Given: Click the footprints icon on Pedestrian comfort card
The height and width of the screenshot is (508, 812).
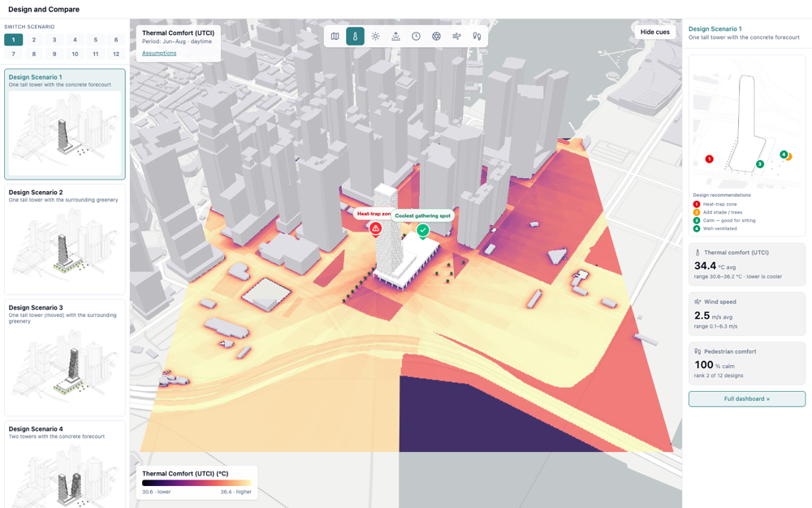Looking at the screenshot, I should 698,351.
